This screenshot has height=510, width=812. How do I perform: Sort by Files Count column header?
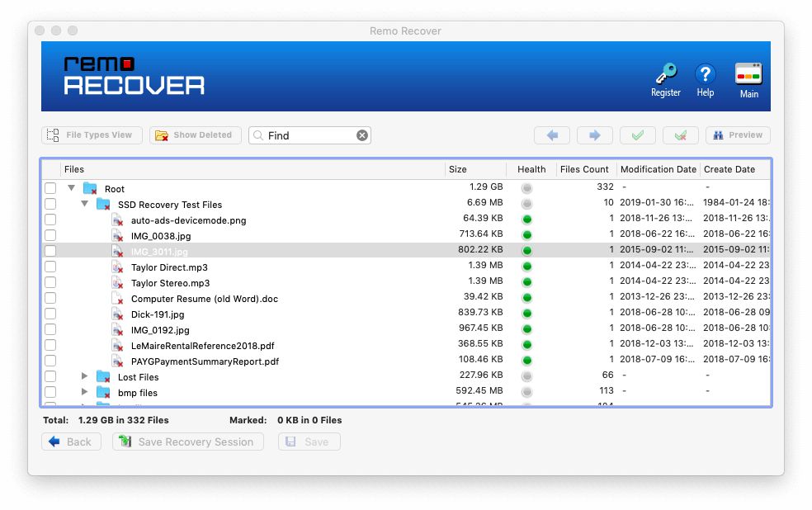(584, 169)
